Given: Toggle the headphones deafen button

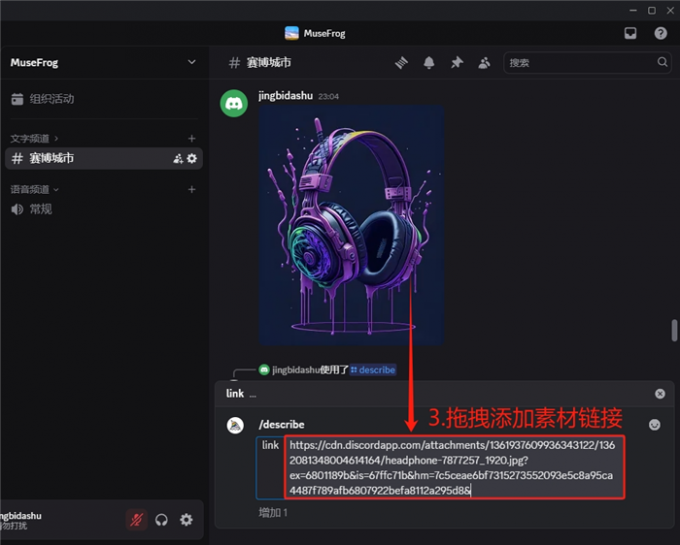Looking at the screenshot, I should click(x=161, y=519).
